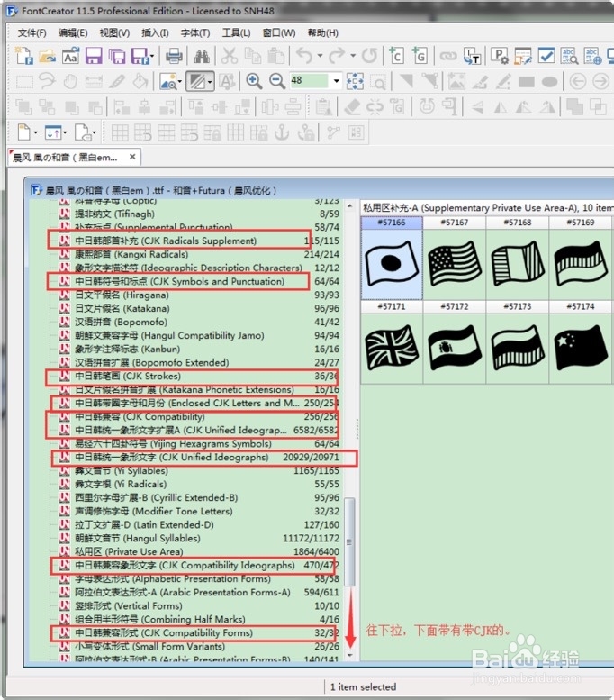Open the 字体(T) menu
The width and height of the screenshot is (614, 700).
click(195, 32)
